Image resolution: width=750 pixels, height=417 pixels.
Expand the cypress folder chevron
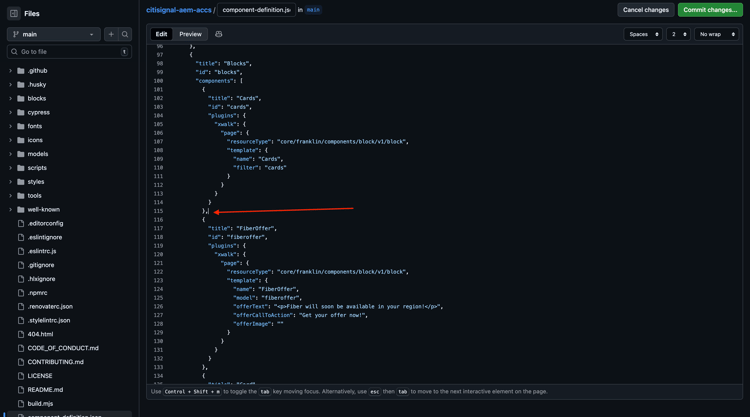pos(11,112)
